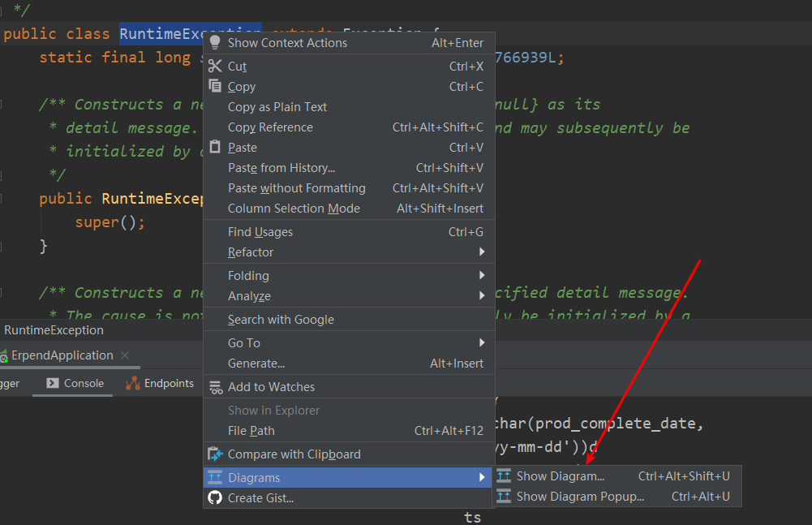Open the Show Diagram... submenu item
The image size is (812, 525).
(x=617, y=476)
